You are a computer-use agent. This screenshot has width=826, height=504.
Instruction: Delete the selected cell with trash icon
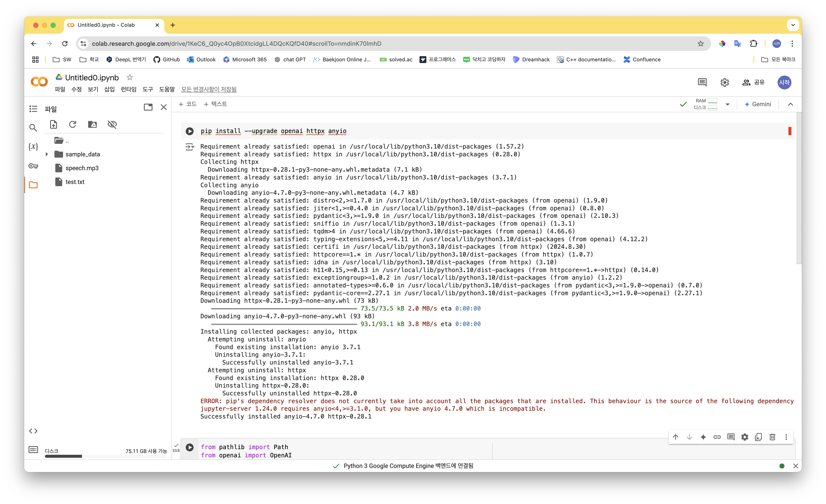772,437
